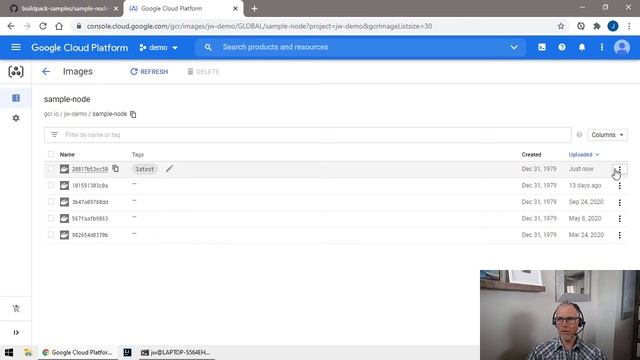Activate Cloud Shell icon in header
Screen dimensions: 640x360
tap(542, 47)
